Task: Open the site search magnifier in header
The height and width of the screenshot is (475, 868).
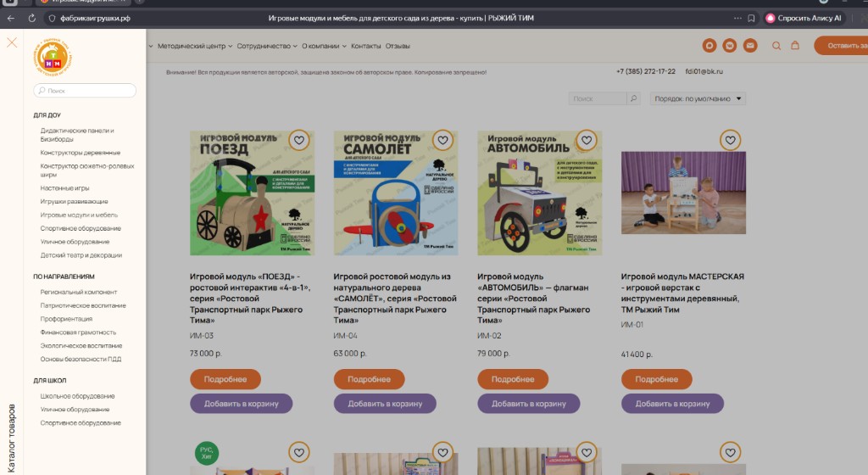Action: pyautogui.click(x=776, y=46)
